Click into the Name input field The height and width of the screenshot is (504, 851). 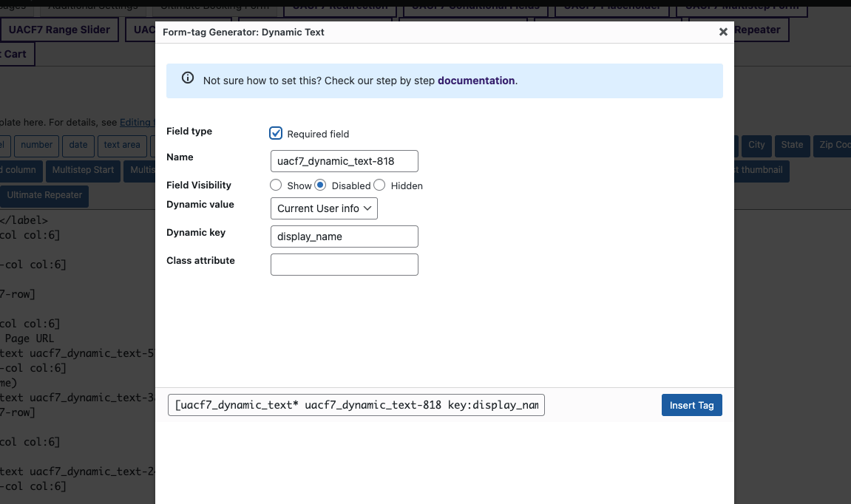pyautogui.click(x=344, y=161)
